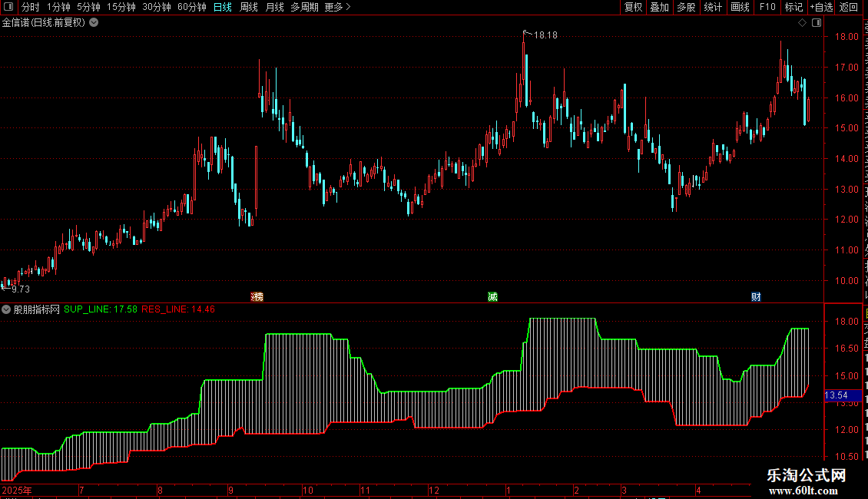Viewport: 868px width, 499px height.
Task: Select the 1分钟 period
Action: [x=58, y=7]
